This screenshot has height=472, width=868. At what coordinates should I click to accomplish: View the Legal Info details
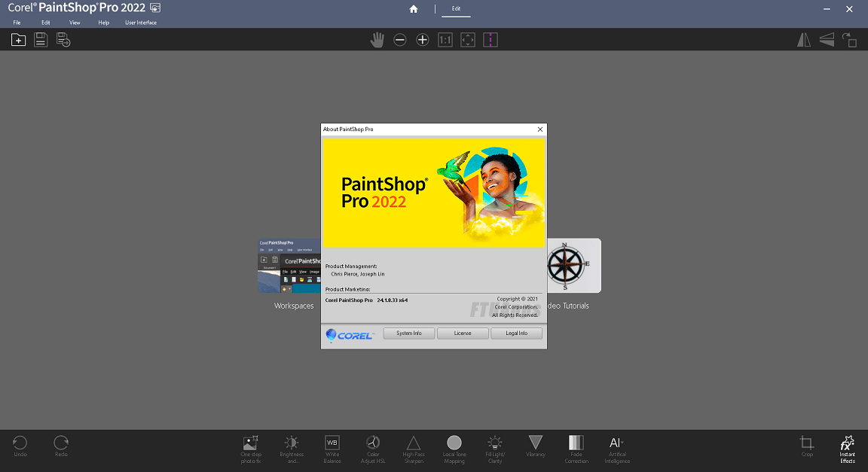point(516,333)
